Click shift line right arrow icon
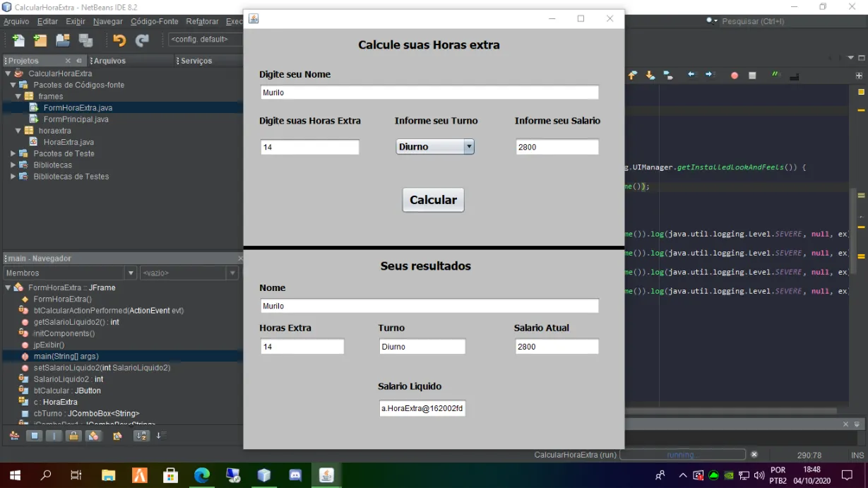Image resolution: width=868 pixels, height=488 pixels. 710,75
